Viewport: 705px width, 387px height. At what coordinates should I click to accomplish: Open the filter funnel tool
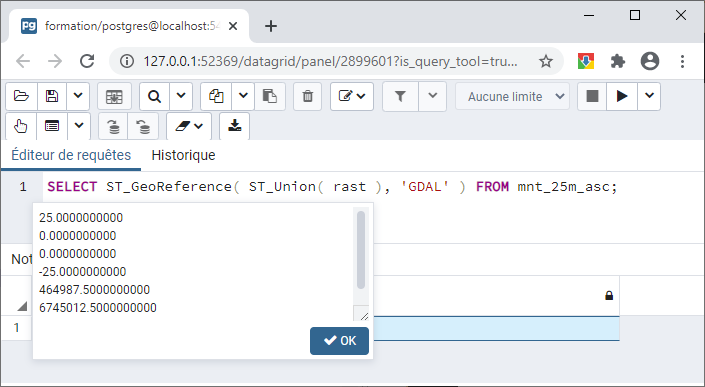point(400,96)
